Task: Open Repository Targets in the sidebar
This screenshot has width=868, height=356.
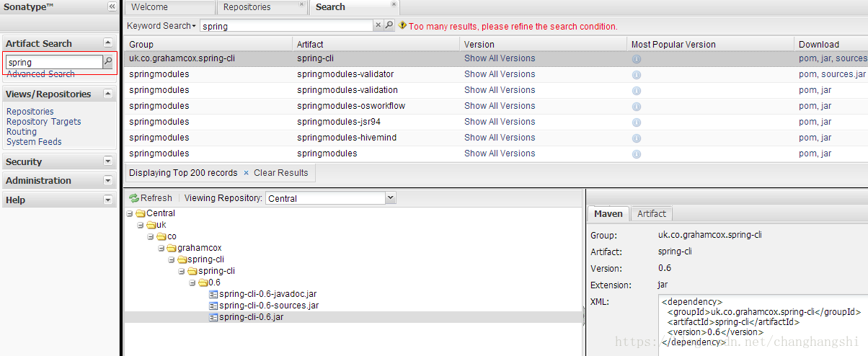Action: (44, 122)
